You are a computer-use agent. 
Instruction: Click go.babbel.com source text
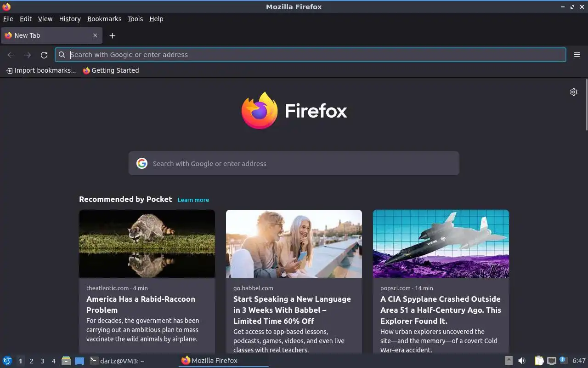coord(253,288)
